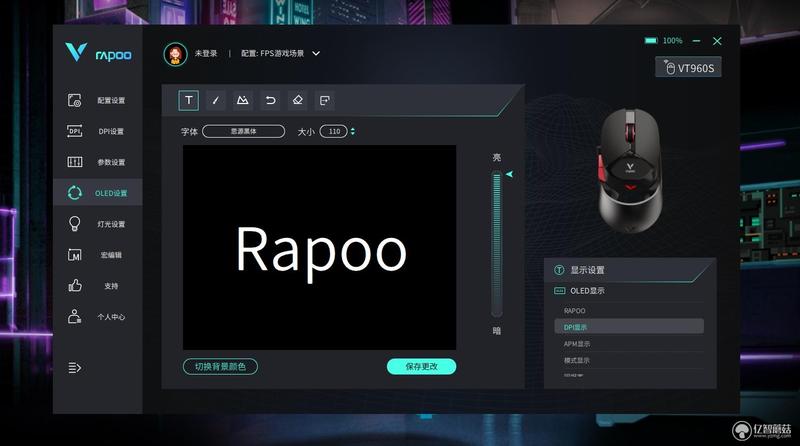The image size is (800, 446).
Task: Click the 切换背景颜色 button
Action: pyautogui.click(x=220, y=367)
